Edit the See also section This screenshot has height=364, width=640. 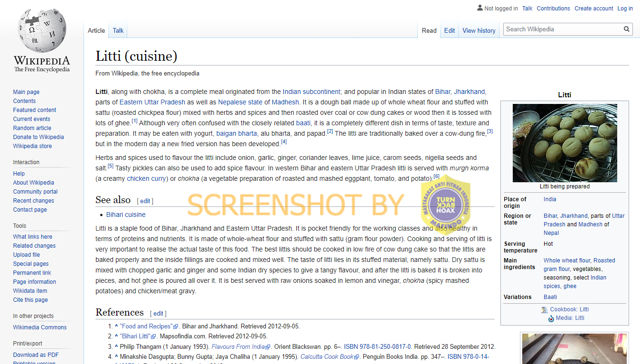(145, 201)
